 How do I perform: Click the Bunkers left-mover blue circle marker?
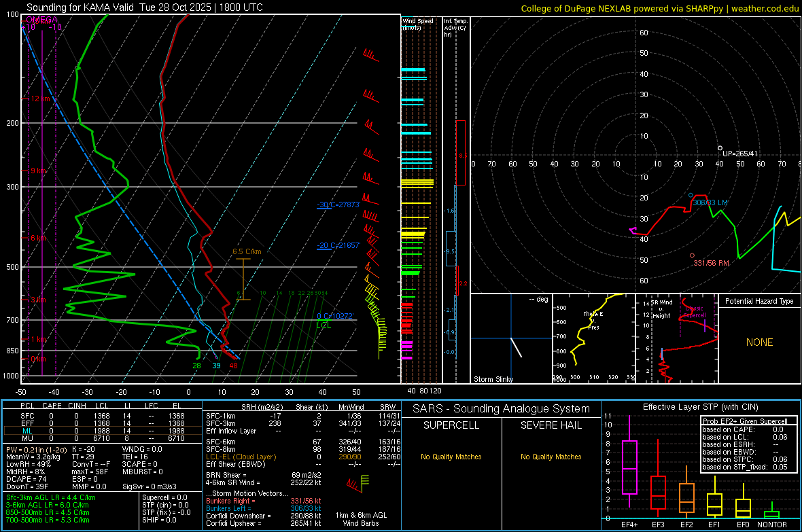click(x=691, y=196)
